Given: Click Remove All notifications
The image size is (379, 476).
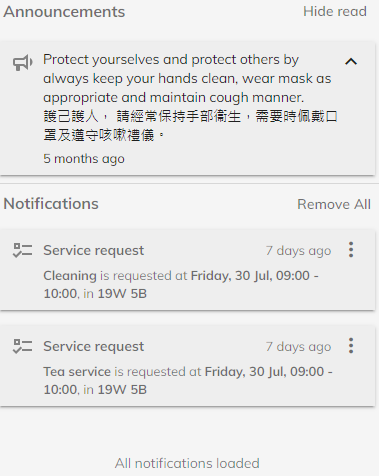Looking at the screenshot, I should pyautogui.click(x=334, y=204).
